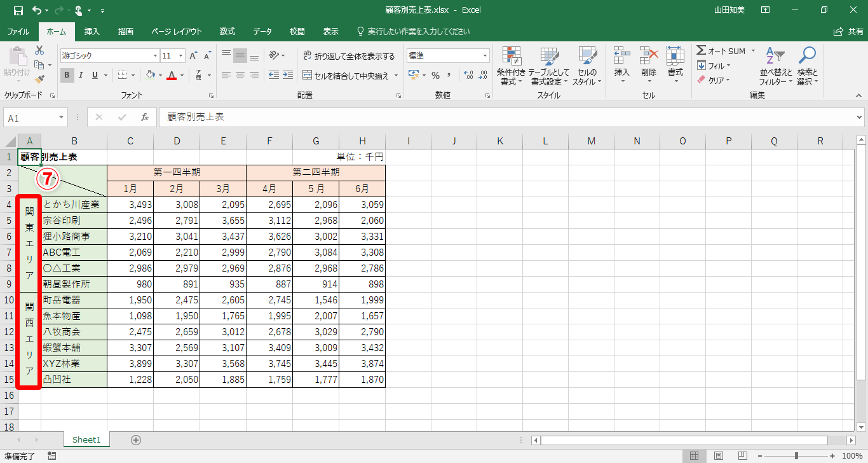Image resolution: width=868 pixels, height=463 pixels.
Task: Adjust the zoom slider handle
Action: tap(796, 456)
